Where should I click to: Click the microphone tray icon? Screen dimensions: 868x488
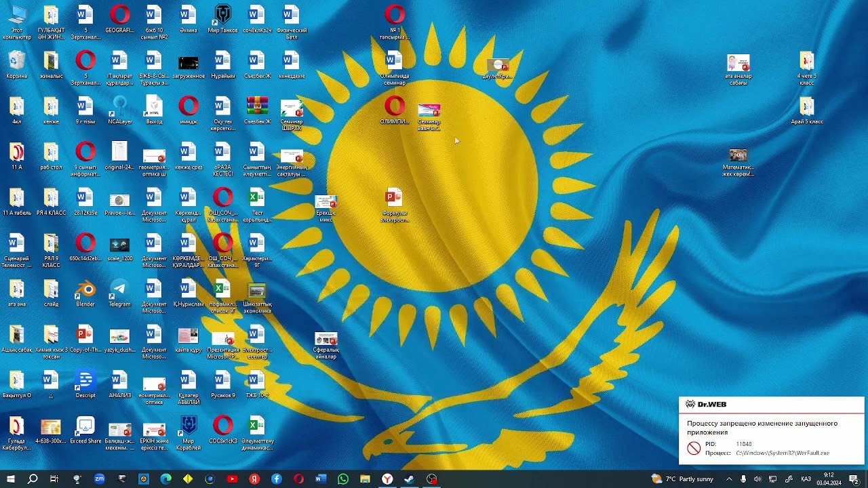point(743,479)
